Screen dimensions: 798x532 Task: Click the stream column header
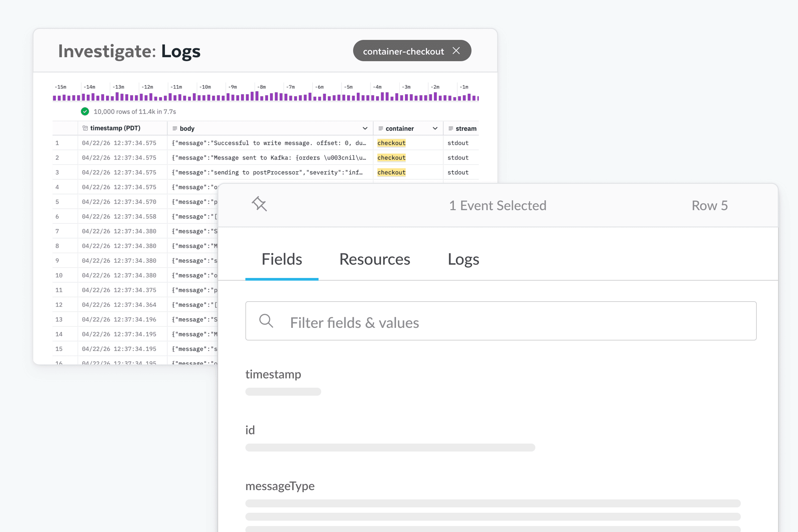(466, 129)
